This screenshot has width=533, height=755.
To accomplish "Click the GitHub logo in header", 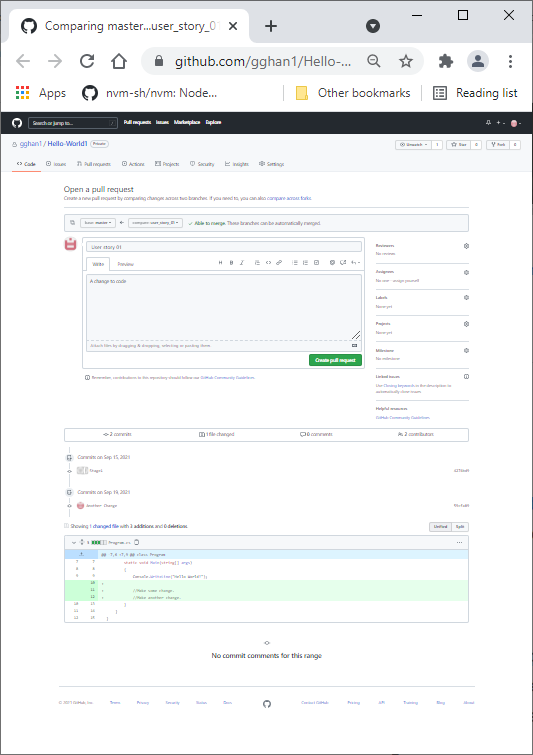I will 17,123.
